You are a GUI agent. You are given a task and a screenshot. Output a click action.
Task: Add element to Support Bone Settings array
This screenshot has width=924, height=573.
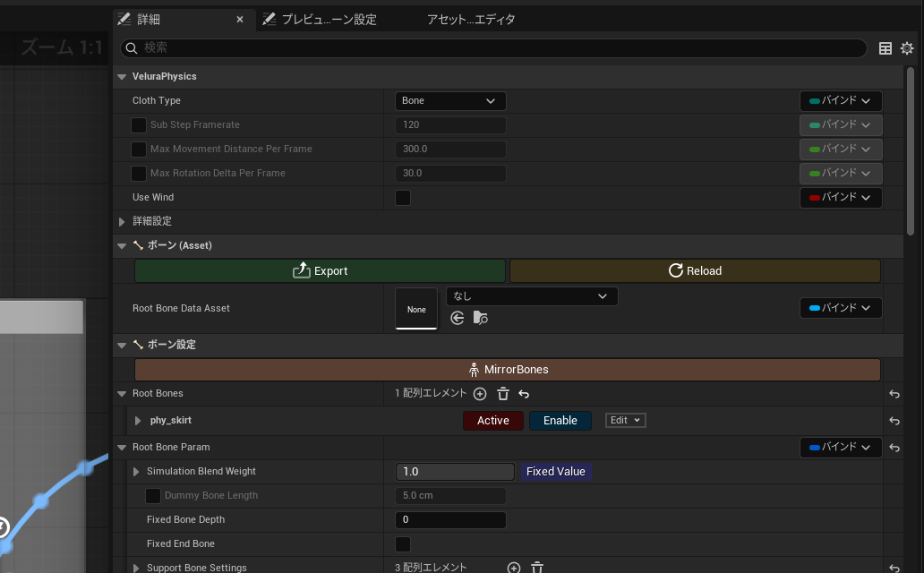click(x=514, y=568)
